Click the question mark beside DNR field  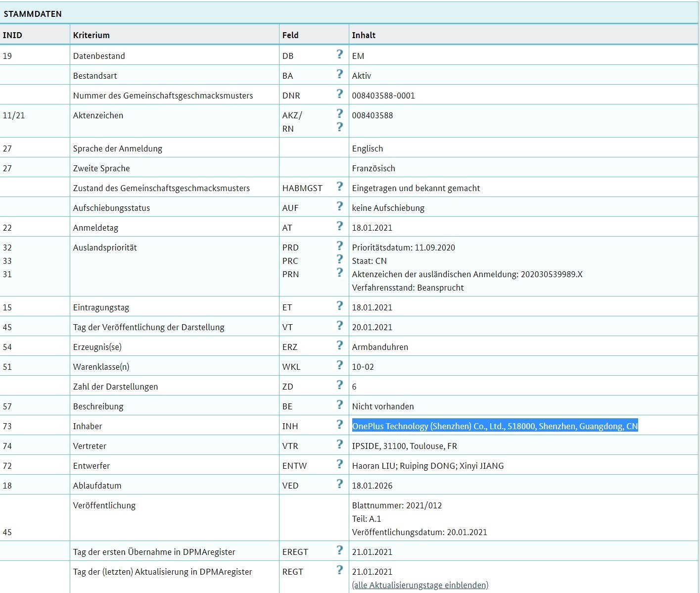tap(339, 94)
